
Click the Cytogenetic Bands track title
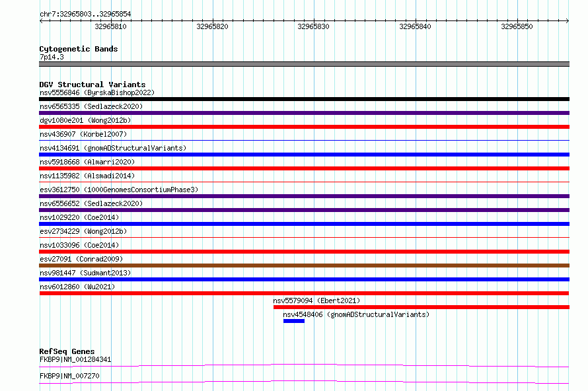[79, 49]
